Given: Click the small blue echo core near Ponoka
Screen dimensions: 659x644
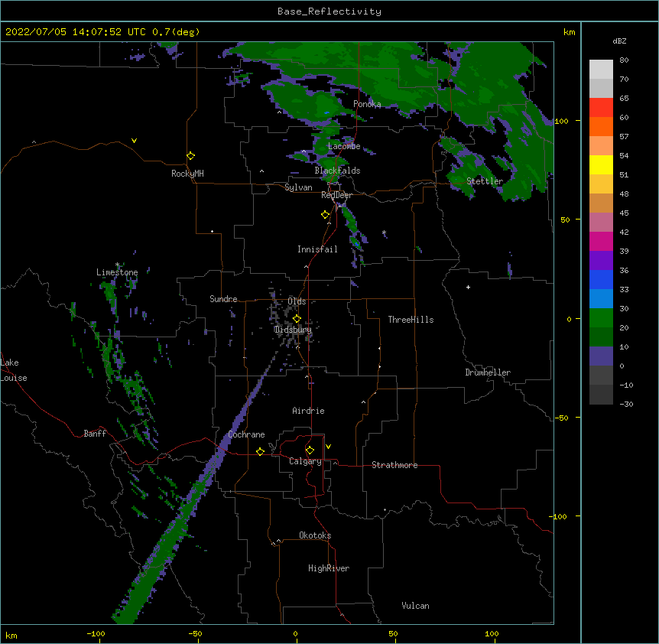Looking at the screenshot, I should 326,112.
